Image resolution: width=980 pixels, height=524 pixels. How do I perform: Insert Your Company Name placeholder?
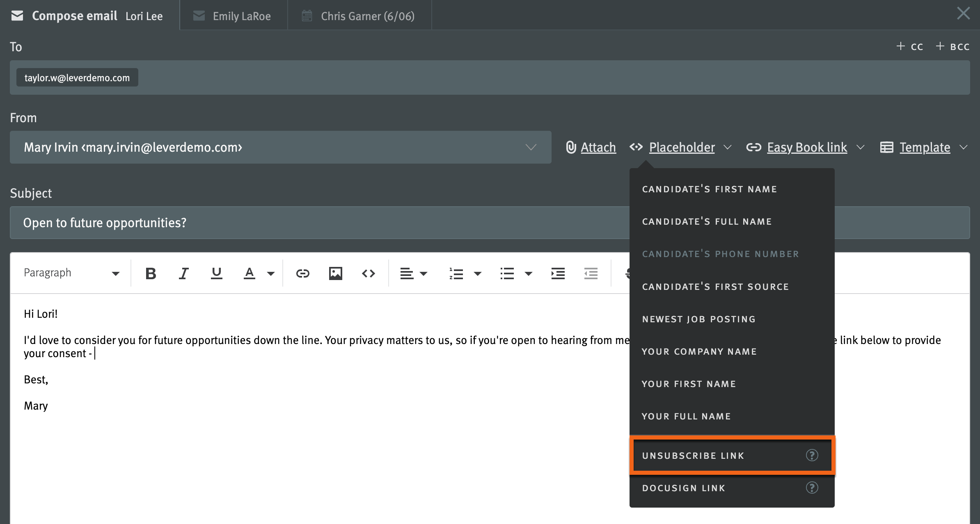(732, 351)
